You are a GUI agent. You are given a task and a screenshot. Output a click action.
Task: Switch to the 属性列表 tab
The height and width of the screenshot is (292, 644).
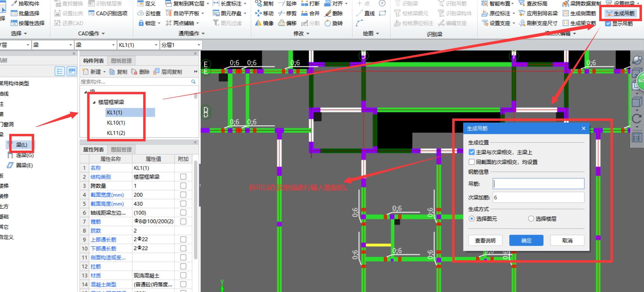(94, 150)
